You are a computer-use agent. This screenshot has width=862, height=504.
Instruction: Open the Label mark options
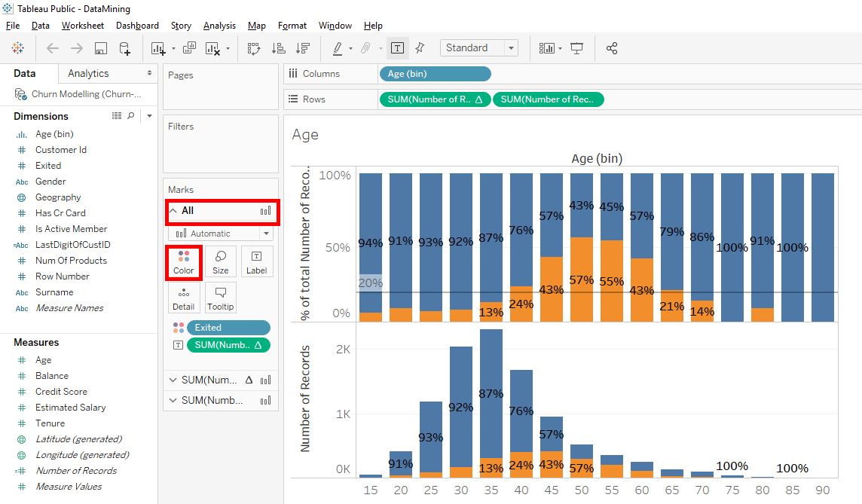257,262
